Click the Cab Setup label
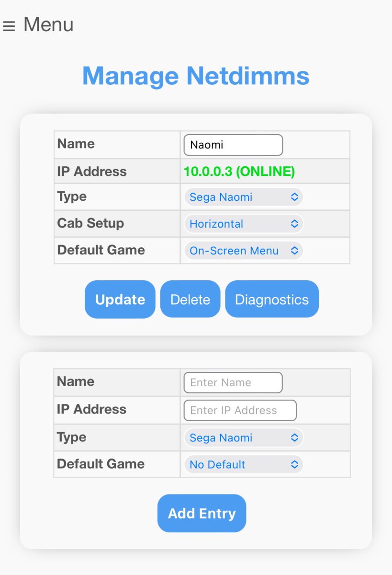 click(90, 223)
